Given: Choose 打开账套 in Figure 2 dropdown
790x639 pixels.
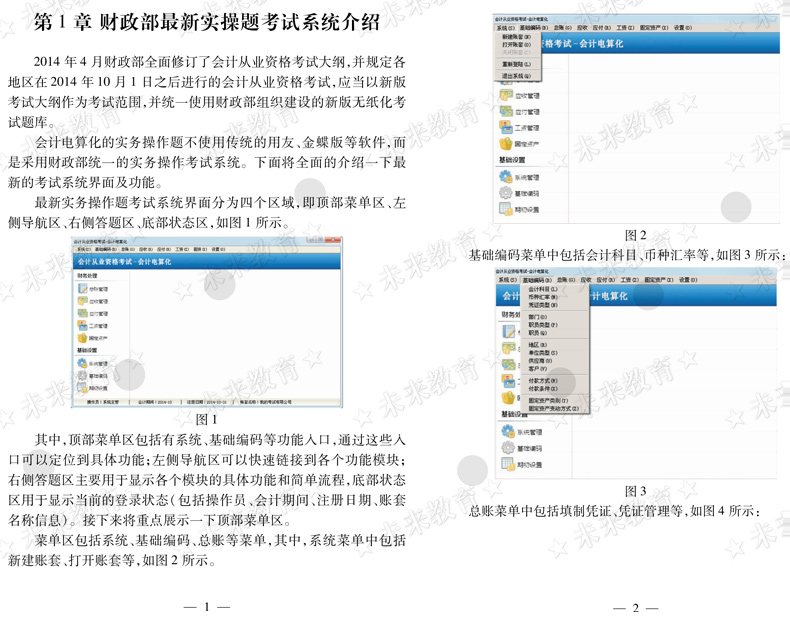Looking at the screenshot, I should click(x=516, y=45).
